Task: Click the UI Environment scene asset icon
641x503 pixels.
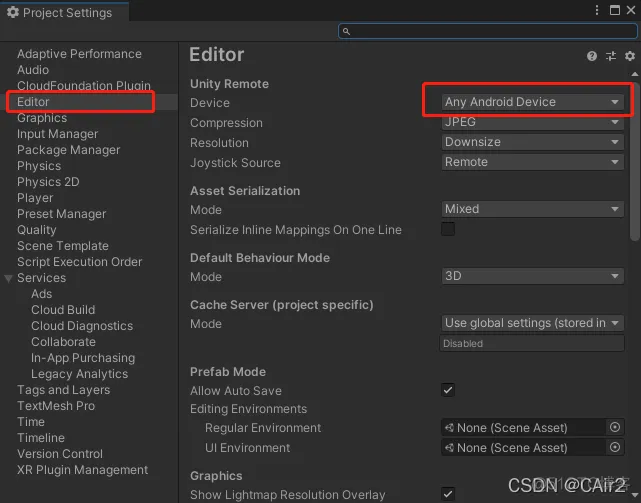Action: coord(449,448)
